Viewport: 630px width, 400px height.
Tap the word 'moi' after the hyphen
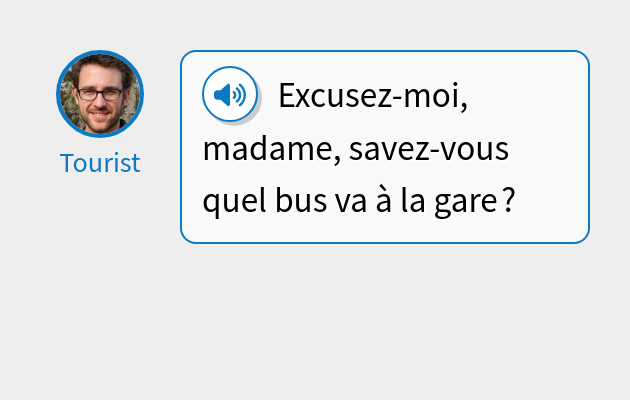(431, 97)
